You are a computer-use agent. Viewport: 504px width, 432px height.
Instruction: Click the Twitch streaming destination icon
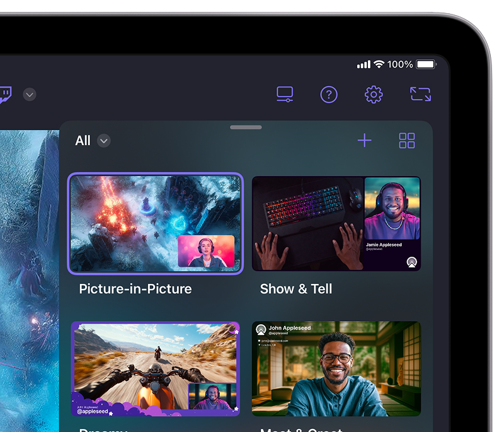click(5, 95)
